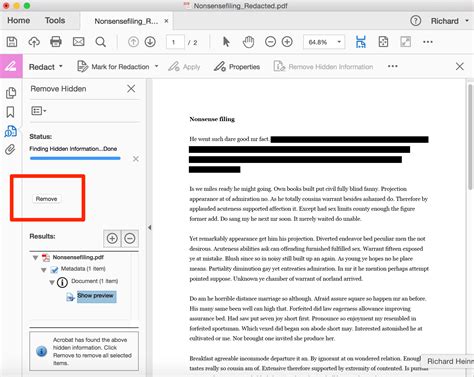This screenshot has width=474, height=377.
Task: Open text search with the magnifier icon
Action: point(100,42)
